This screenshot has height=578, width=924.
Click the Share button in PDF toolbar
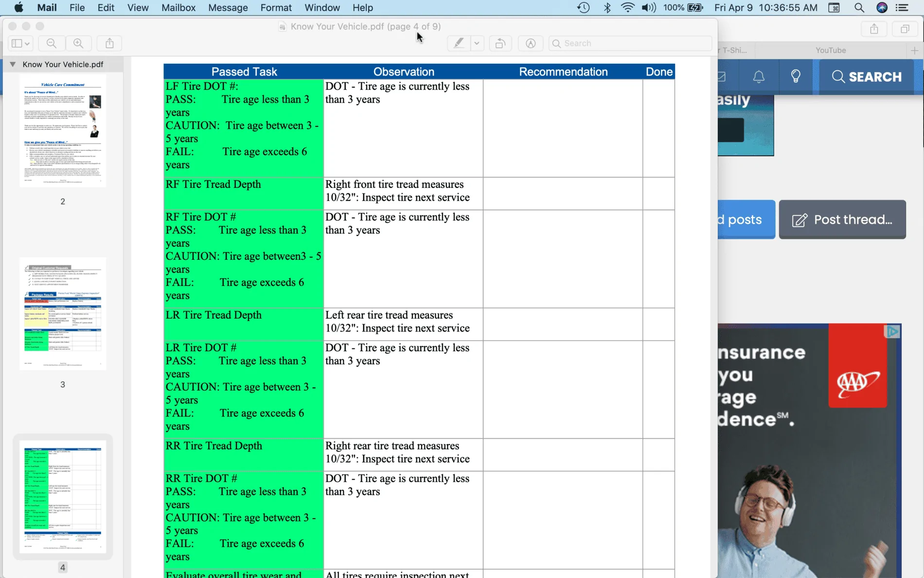pos(109,43)
